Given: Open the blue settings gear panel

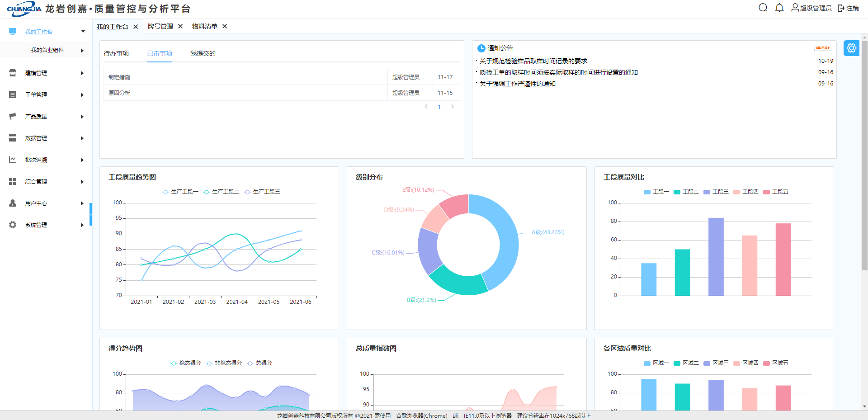Looking at the screenshot, I should coord(851,48).
